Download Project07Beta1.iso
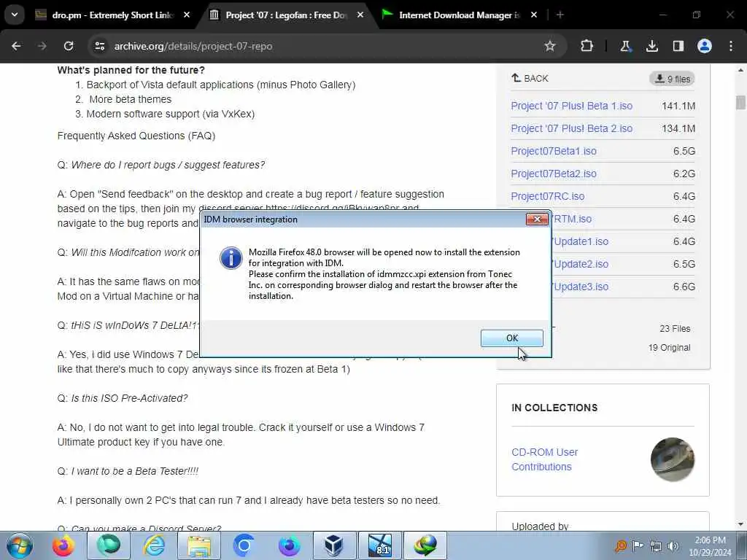Image resolution: width=747 pixels, height=560 pixels. (553, 151)
